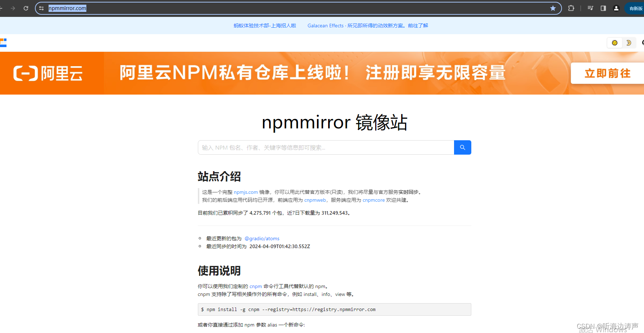Click the 使用说明 heading
644x333 pixels.
click(219, 271)
